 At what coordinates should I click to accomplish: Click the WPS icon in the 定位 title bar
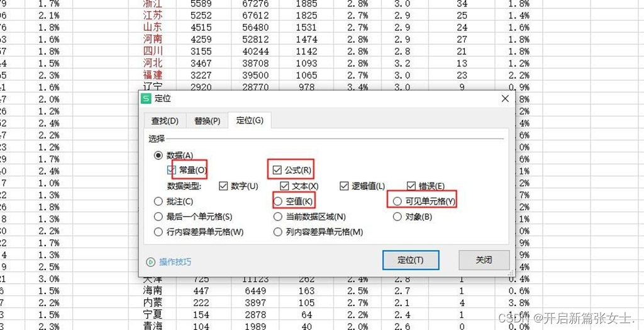tap(146, 99)
